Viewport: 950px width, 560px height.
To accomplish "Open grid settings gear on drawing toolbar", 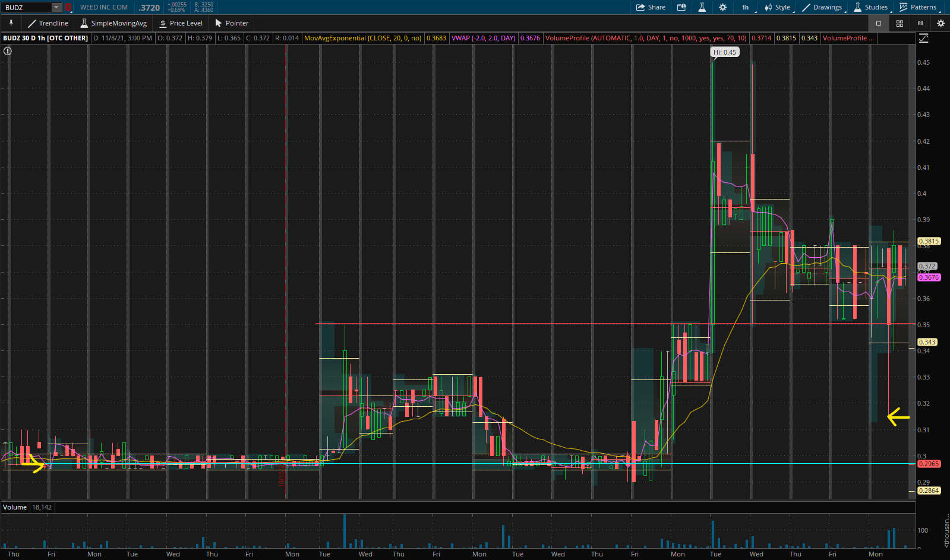I will [x=940, y=23].
